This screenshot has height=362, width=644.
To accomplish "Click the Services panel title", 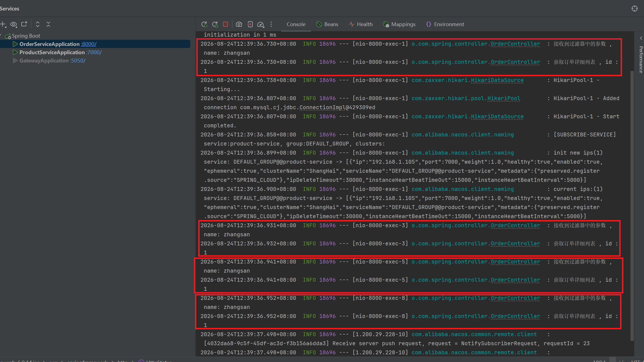I will [10, 9].
